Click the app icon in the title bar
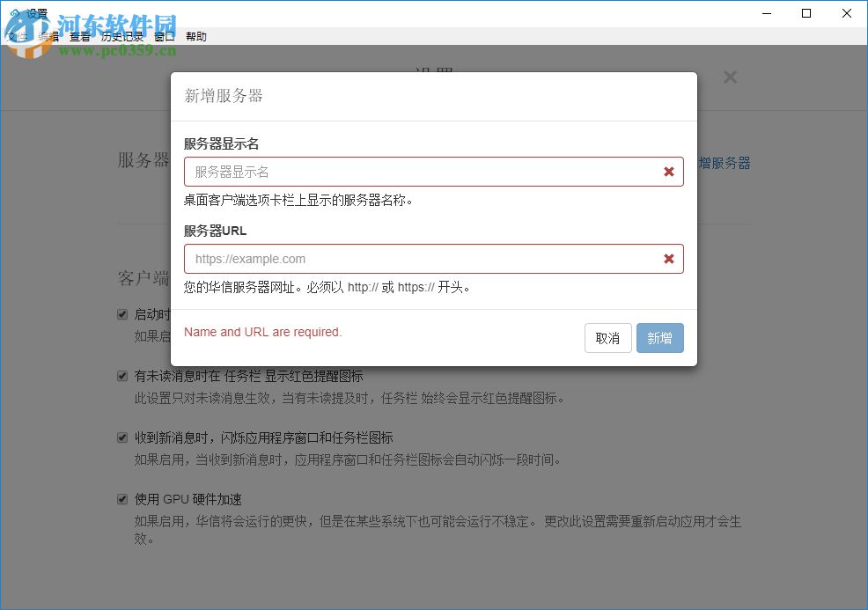The width and height of the screenshot is (868, 610). pyautogui.click(x=12, y=13)
